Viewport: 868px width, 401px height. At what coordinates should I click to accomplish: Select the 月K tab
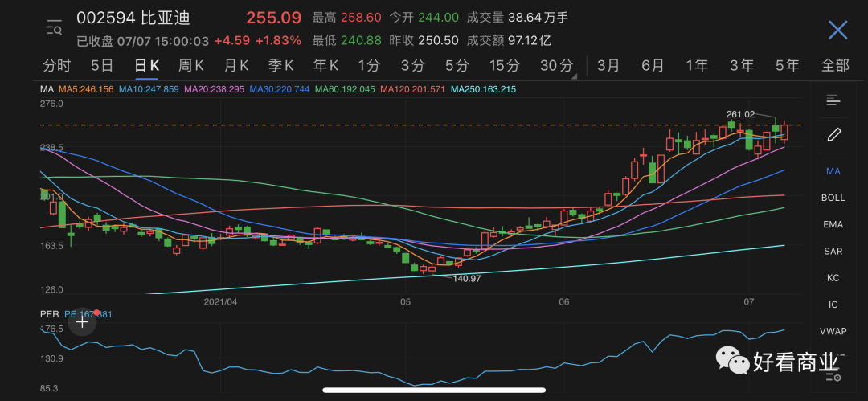[236, 66]
